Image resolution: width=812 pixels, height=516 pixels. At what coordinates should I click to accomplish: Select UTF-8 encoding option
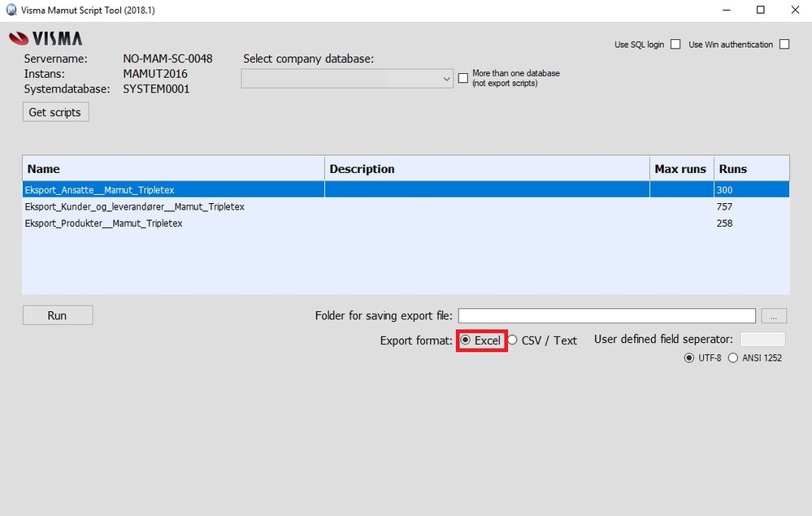coord(688,358)
